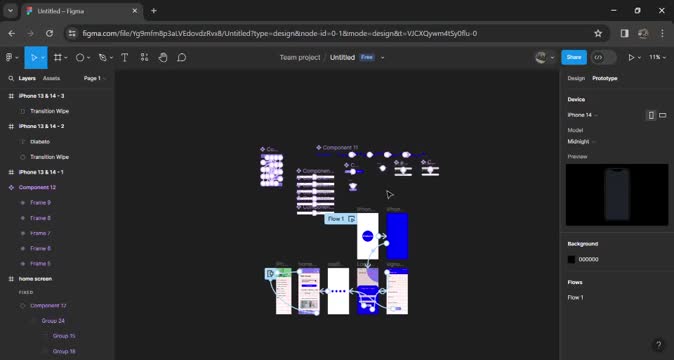This screenshot has width=674, height=360.
Task: Open the Resources components tool
Action: (x=144, y=58)
